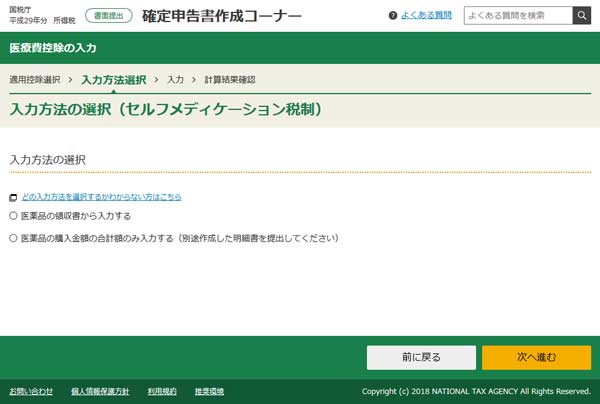The image size is (600, 404).
Task: Open the 推奨環境 footer link
Action: 208,391
